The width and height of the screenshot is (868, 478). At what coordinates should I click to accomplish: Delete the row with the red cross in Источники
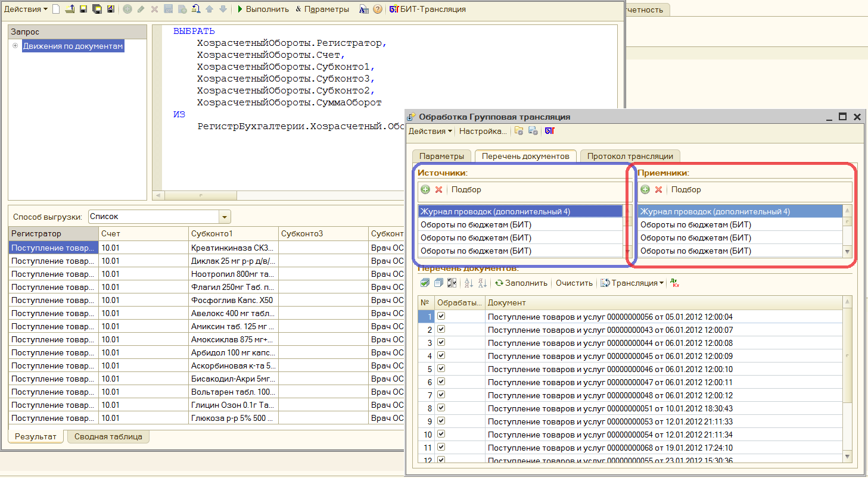coord(439,189)
